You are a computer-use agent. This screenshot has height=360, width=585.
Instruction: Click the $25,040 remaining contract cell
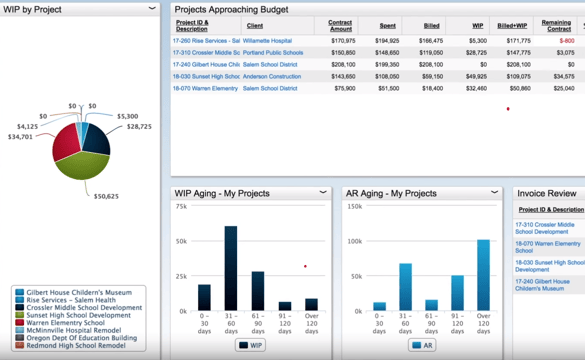(x=564, y=88)
